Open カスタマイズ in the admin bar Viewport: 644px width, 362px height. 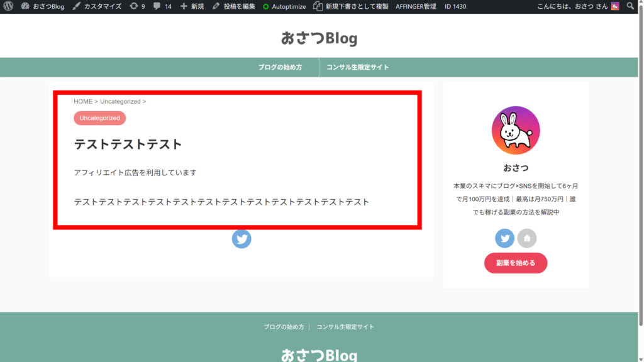[97, 6]
